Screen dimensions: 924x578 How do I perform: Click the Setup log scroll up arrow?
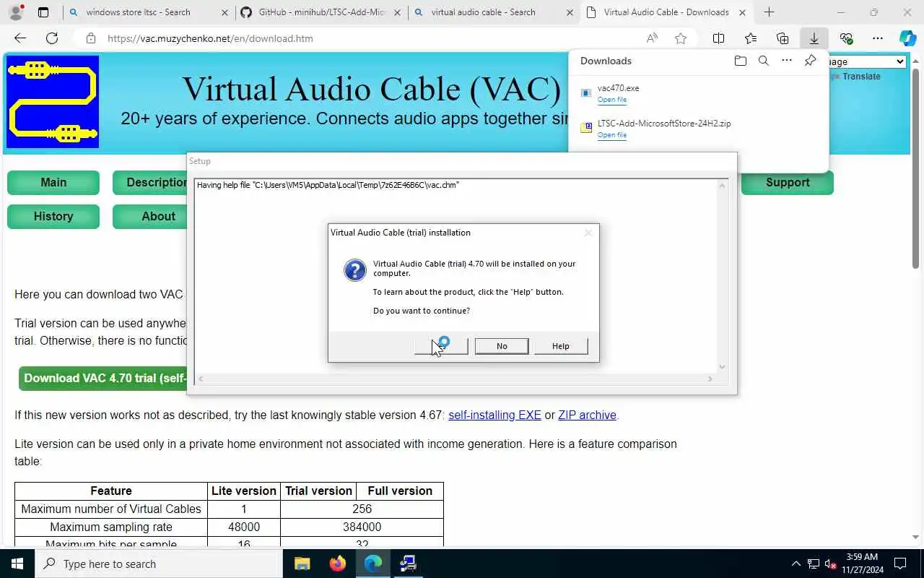tap(722, 186)
